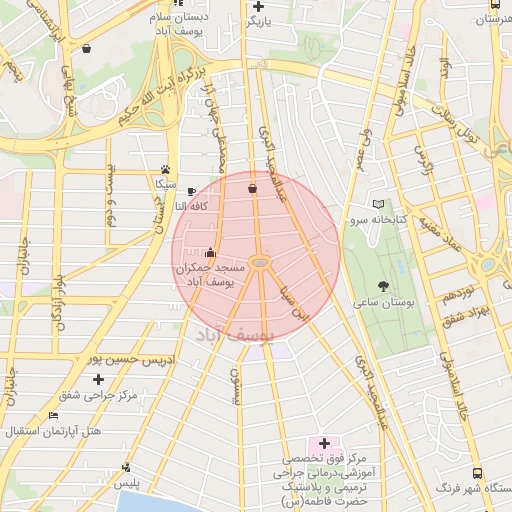Open the بزرگراه آیت الله حکیم highway label
This screenshot has height=512, width=512.
point(162,95)
